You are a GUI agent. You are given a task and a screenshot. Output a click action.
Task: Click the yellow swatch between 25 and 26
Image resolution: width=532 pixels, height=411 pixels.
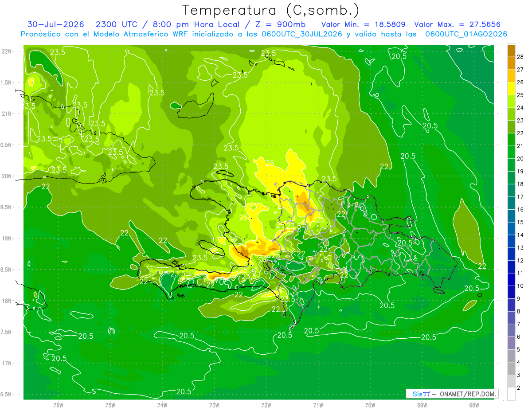coord(511,89)
